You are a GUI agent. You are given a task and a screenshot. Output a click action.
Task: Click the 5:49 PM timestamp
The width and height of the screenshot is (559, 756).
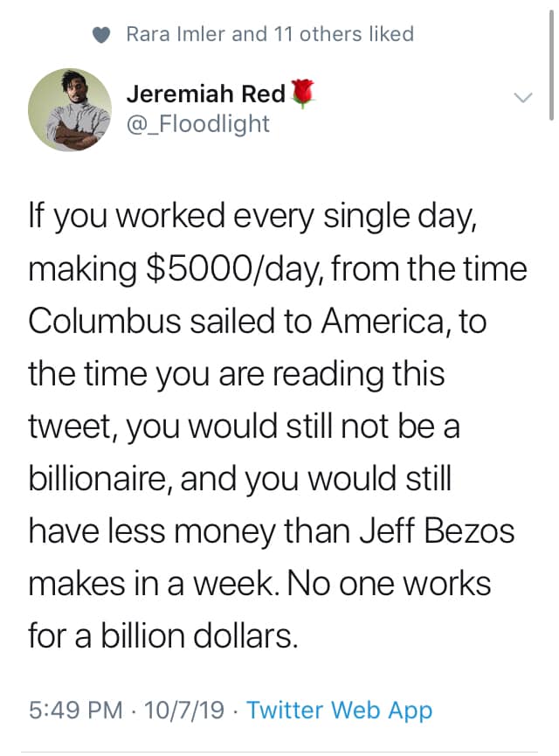click(x=76, y=711)
